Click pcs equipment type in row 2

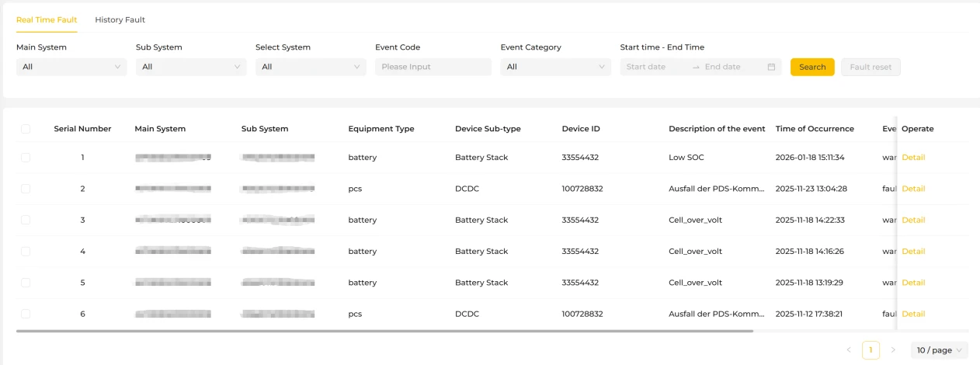tap(355, 189)
